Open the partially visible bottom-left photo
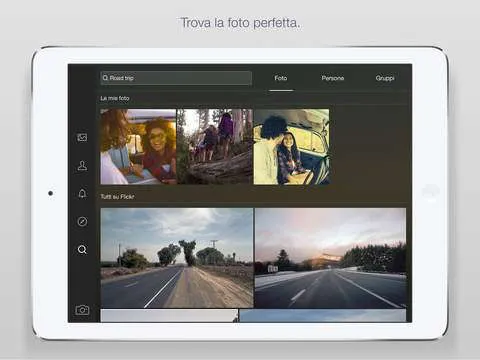 [x=169, y=315]
